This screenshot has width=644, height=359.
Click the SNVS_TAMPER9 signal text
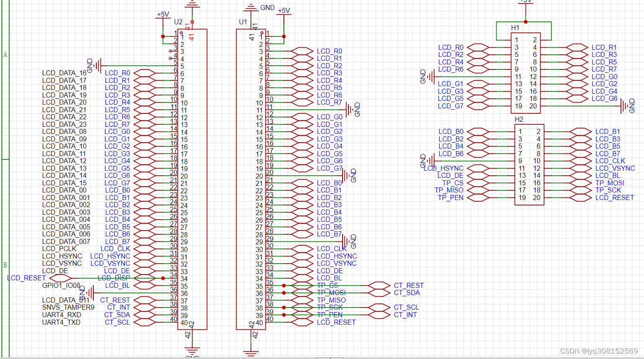68,307
